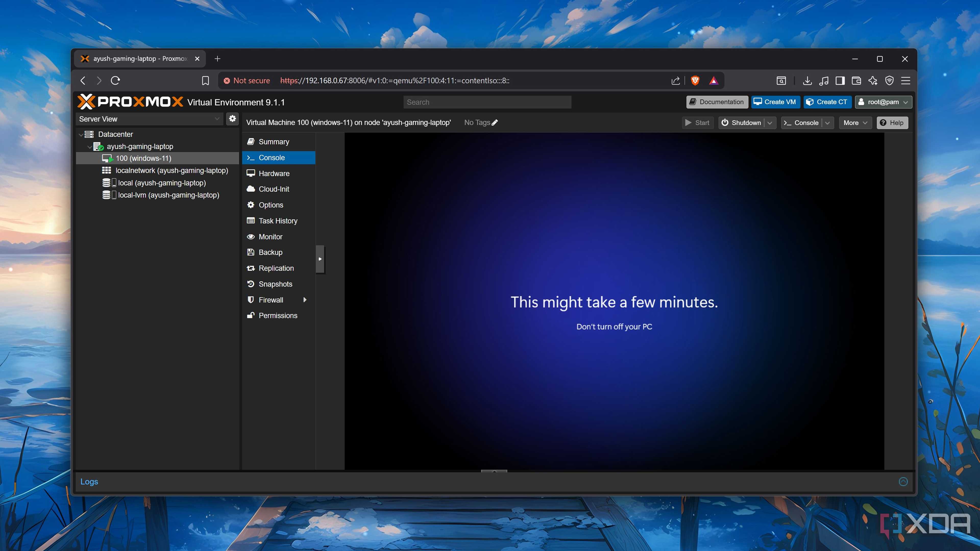Viewport: 980px width, 551px height.
Task: Expand the Firewall submenu arrow
Action: (x=305, y=300)
